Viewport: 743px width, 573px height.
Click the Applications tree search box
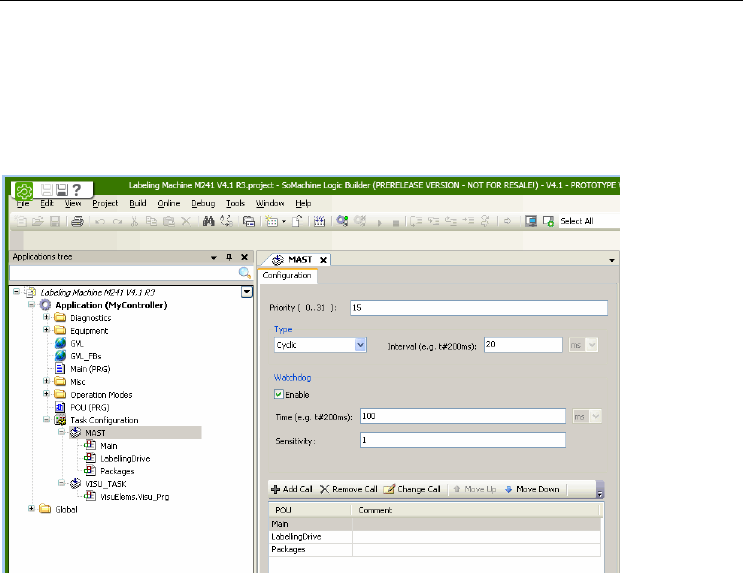124,273
